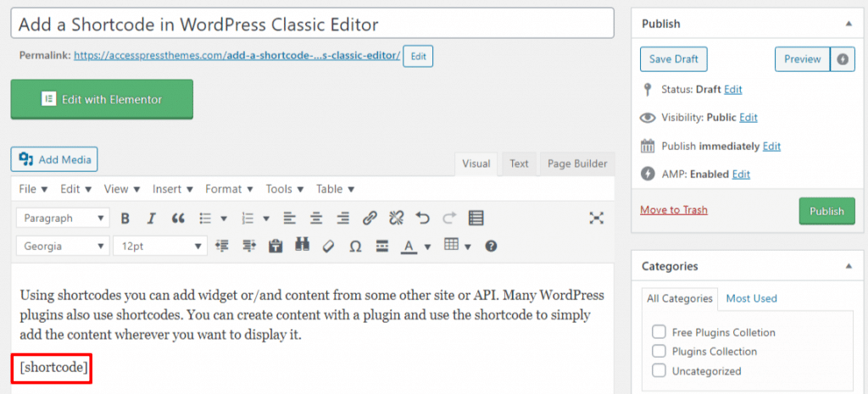This screenshot has height=394, width=868.
Task: Edit the post Status link
Action: click(733, 90)
